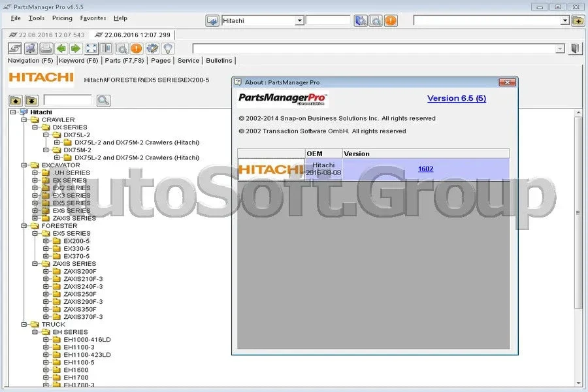Switch to the session tab 22.06.2016 12:07.543
The height and width of the screenshot is (392, 588).
click(x=47, y=35)
